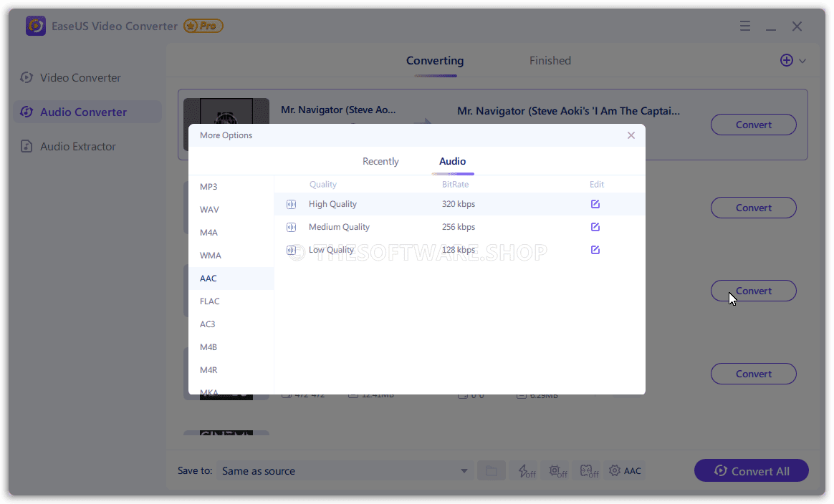Click the third Convert button under the cursor

(x=753, y=291)
